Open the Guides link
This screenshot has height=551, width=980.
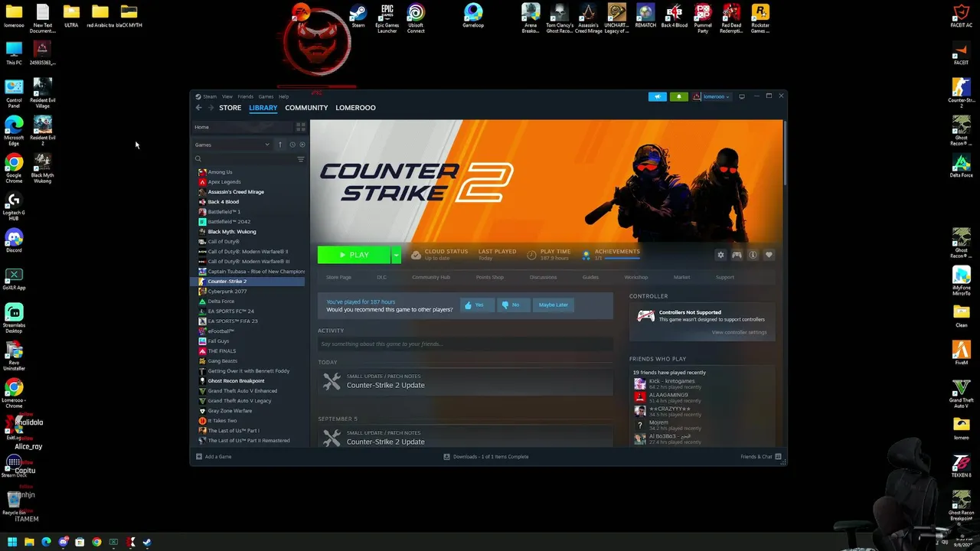click(590, 277)
